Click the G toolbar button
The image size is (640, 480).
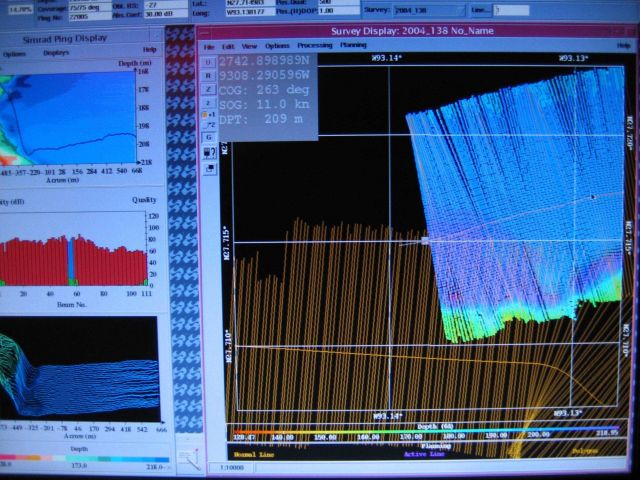click(209, 137)
